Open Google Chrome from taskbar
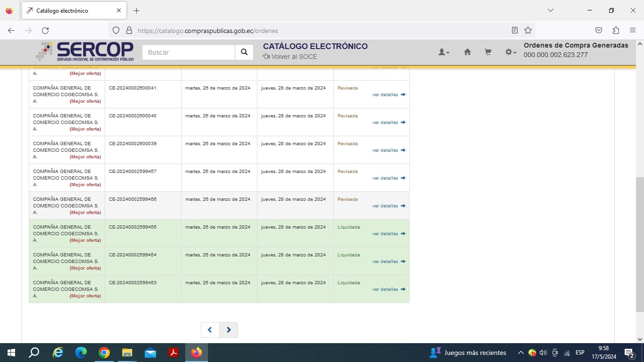644x362 pixels. 104,353
